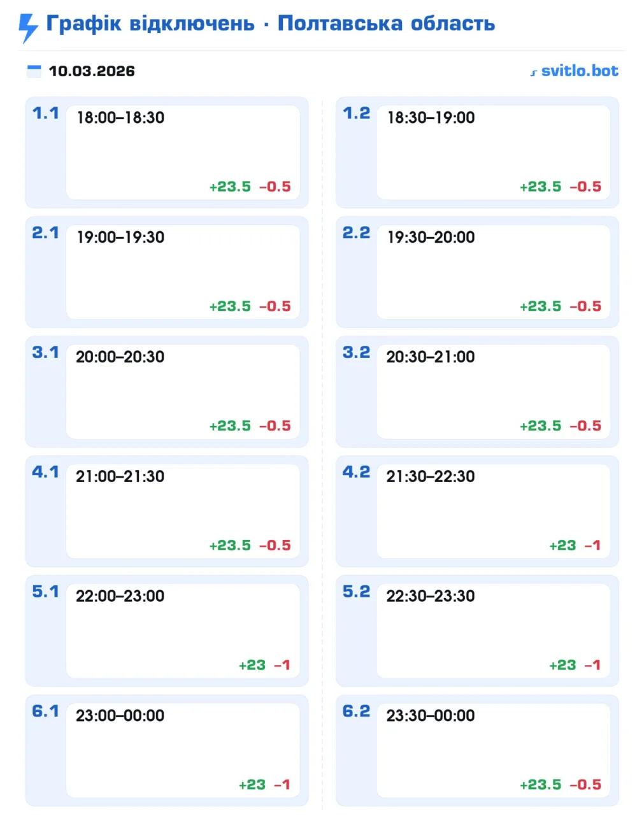This screenshot has height=828, width=644.
Task: Click the calendar icon beside the date
Action: pyautogui.click(x=34, y=71)
